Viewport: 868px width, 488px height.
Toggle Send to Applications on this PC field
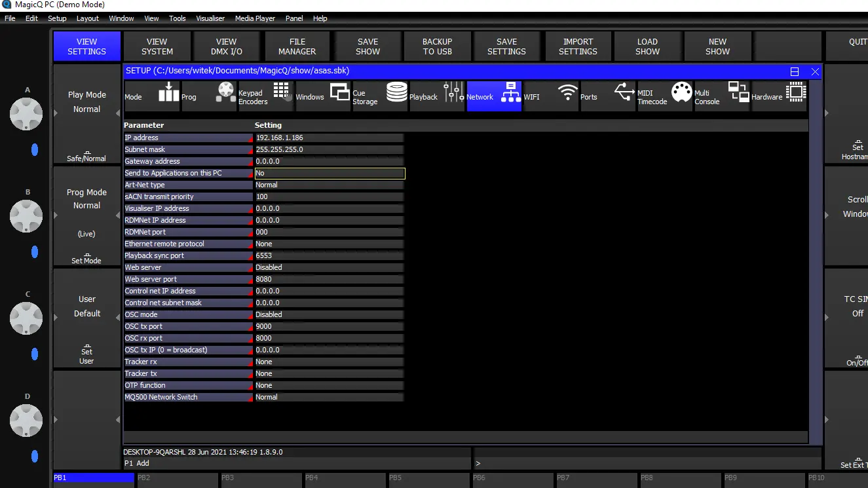[330, 173]
